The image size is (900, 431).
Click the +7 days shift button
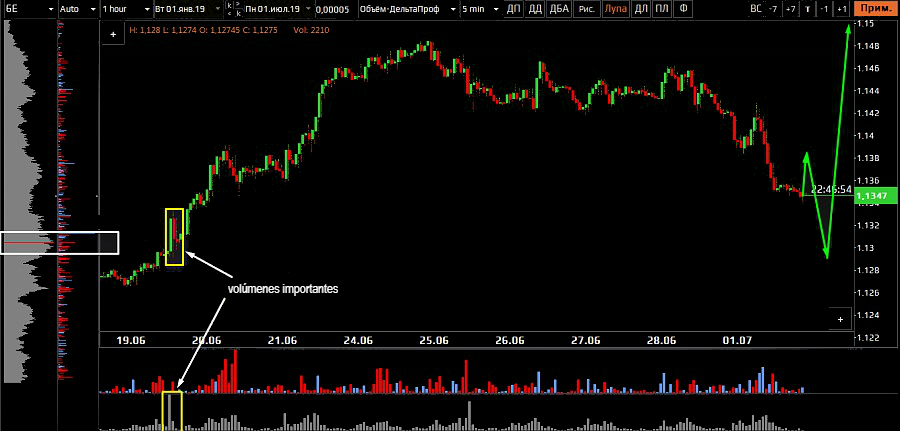790,9
